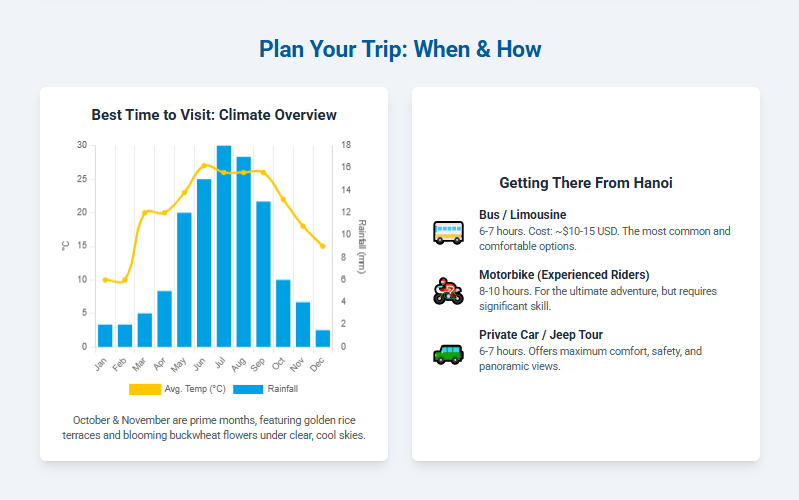Select the Motorbike (Experienced Riders) heading
The height and width of the screenshot is (500, 799).
564,275
